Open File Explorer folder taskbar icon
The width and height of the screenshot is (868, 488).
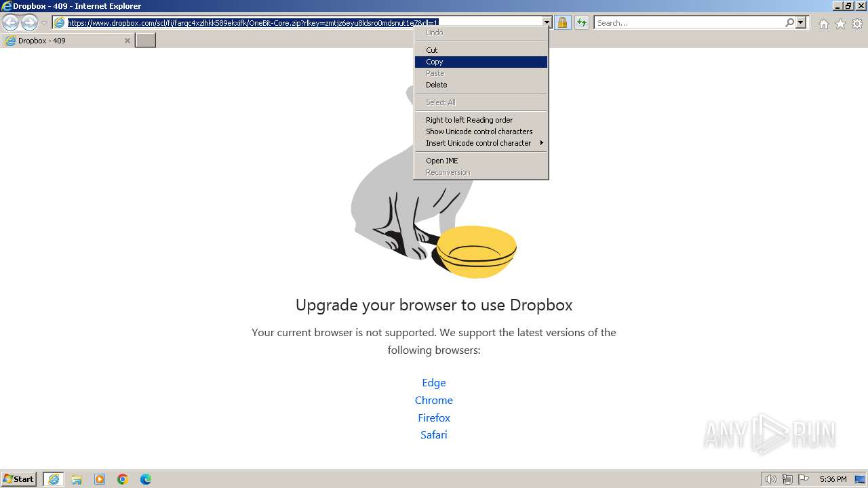[x=77, y=479]
